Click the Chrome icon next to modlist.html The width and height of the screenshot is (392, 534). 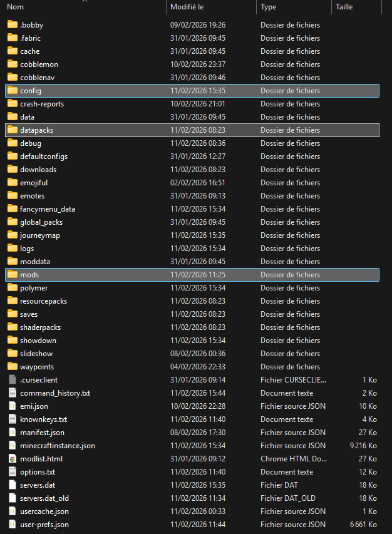coord(13,459)
